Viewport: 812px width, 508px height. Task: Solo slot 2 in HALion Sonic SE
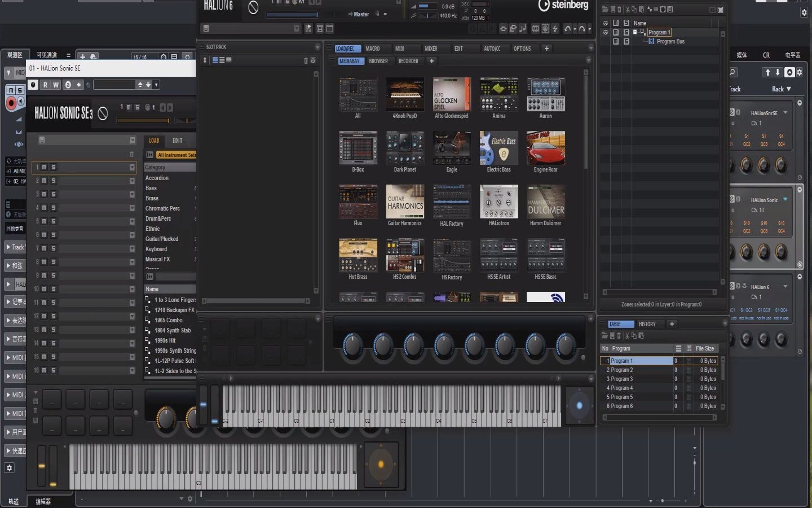pos(54,181)
